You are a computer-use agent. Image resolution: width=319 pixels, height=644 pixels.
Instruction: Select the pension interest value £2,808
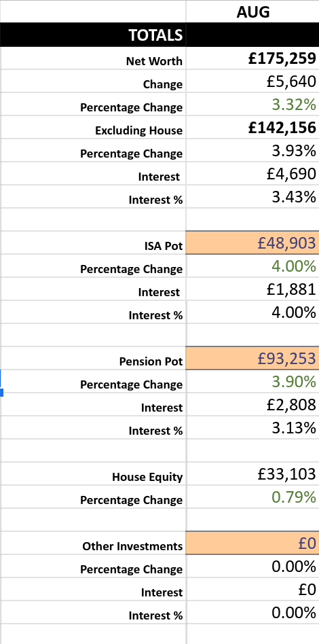pos(252,405)
